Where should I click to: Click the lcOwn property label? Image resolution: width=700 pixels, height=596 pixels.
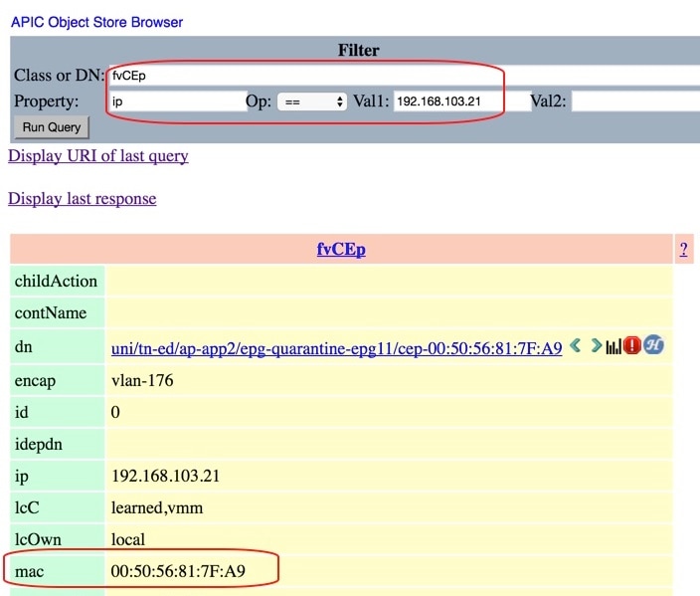point(38,539)
